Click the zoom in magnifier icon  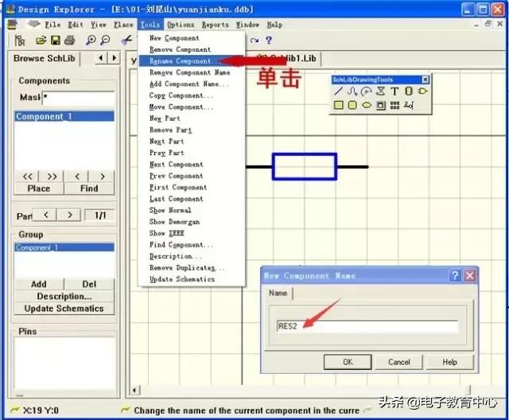[91, 41]
